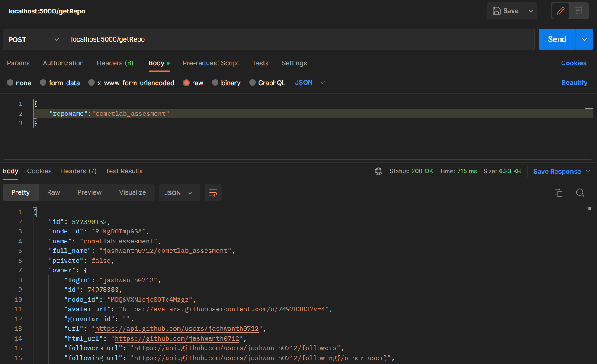Open the request body JSON format dropdown

[x=310, y=83]
